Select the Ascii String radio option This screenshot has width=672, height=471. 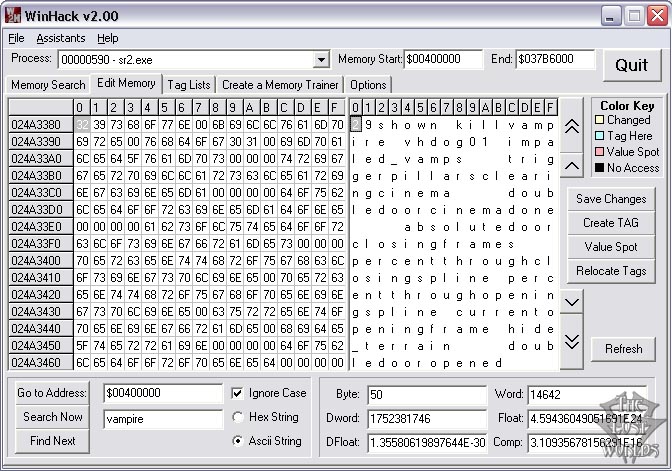237,441
